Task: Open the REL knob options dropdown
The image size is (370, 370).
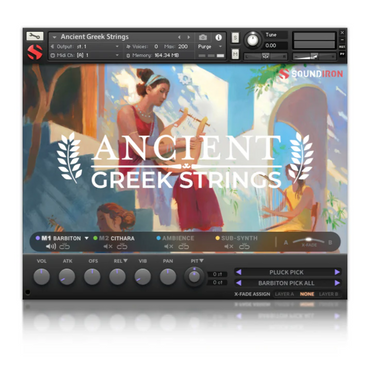Action: point(125,261)
